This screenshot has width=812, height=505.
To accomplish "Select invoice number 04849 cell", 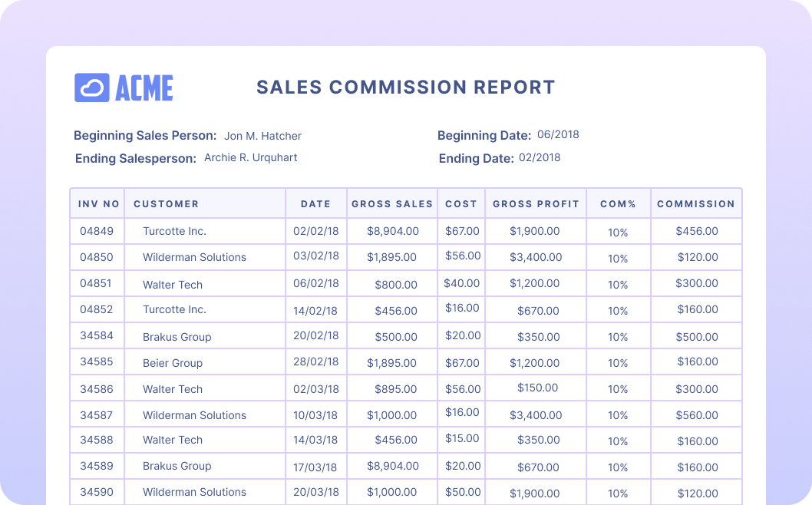I will (x=97, y=231).
